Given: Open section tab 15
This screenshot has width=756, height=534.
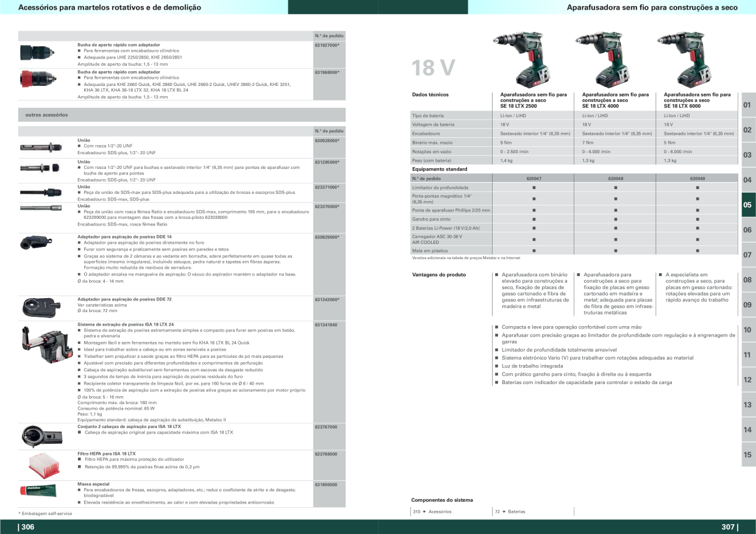Looking at the screenshot, I should pyautogui.click(x=748, y=455).
